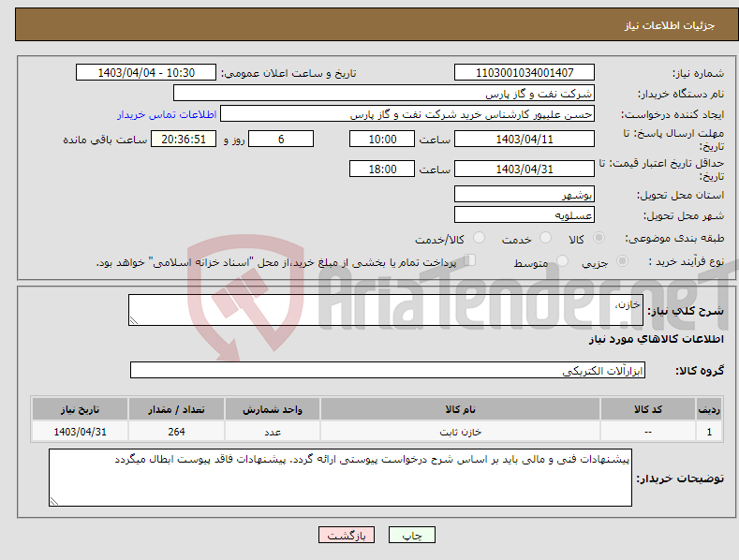Click the unit cell عدد

point(273,432)
